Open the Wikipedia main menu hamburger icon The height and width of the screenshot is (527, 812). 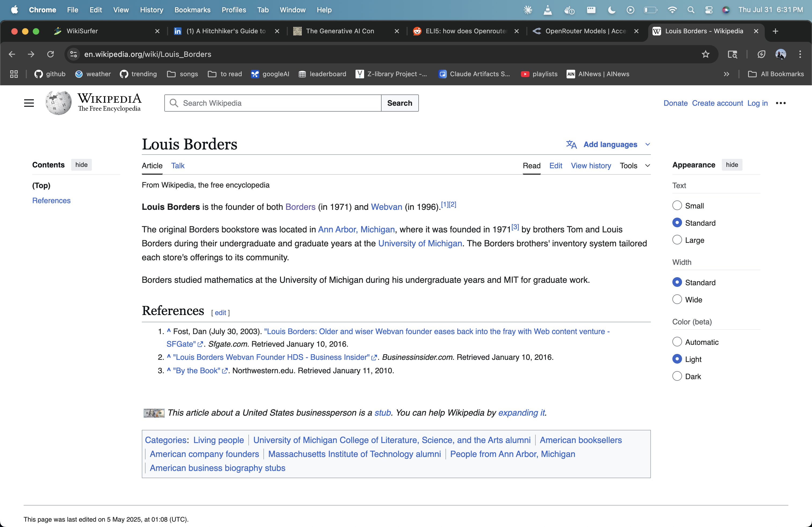pyautogui.click(x=29, y=103)
